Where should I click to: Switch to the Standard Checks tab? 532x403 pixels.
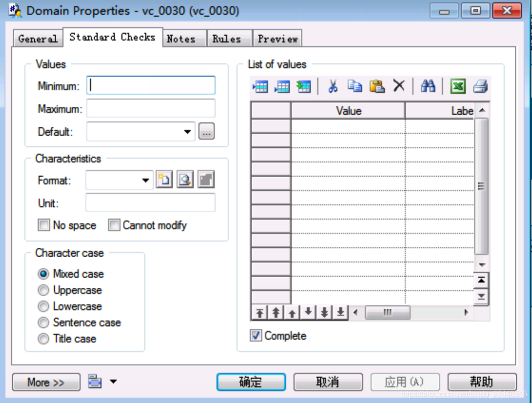click(x=112, y=37)
